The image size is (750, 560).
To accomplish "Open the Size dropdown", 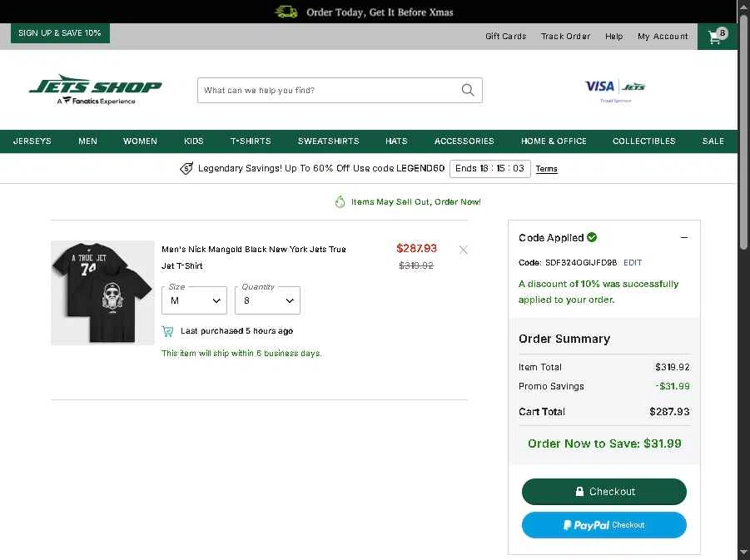I will pyautogui.click(x=194, y=300).
